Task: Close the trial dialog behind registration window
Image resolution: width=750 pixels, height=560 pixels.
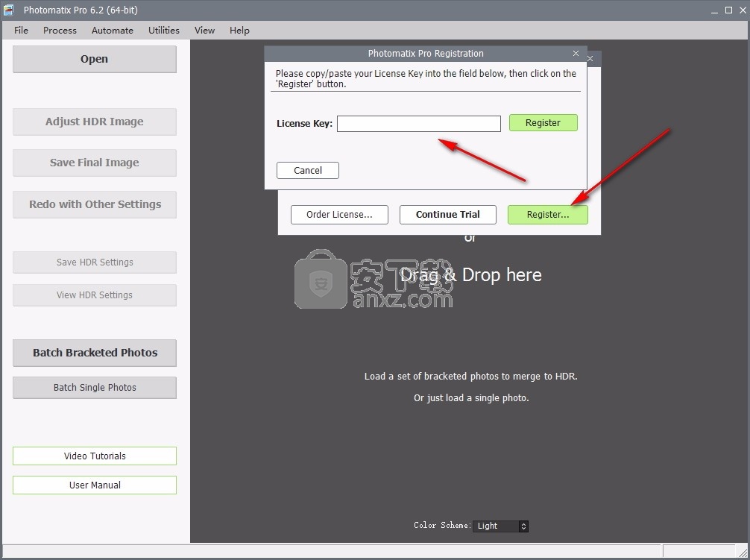Action: point(590,58)
